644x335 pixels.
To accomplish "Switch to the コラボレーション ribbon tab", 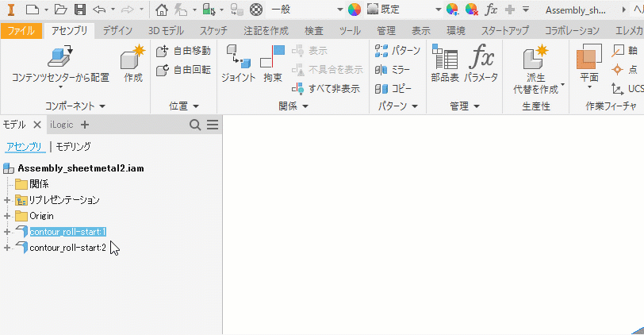I will pyautogui.click(x=572, y=31).
